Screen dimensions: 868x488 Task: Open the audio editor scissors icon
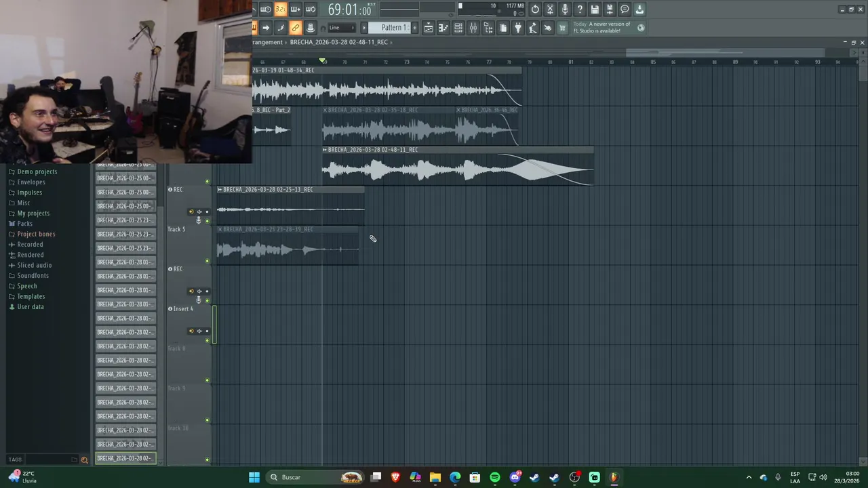click(550, 9)
